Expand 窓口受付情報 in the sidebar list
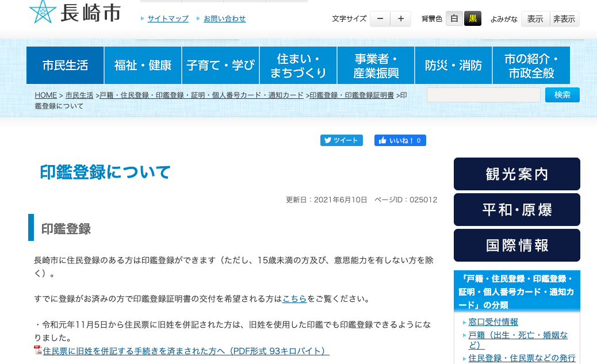 tap(493, 322)
